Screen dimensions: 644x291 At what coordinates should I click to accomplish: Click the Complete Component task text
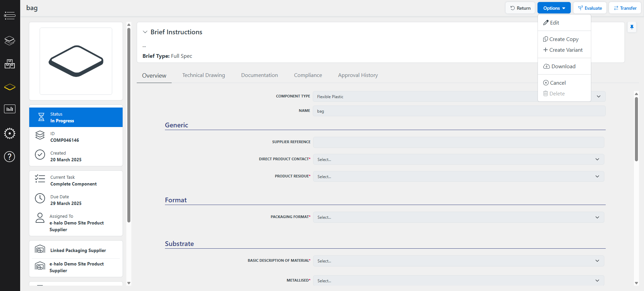[x=74, y=184]
